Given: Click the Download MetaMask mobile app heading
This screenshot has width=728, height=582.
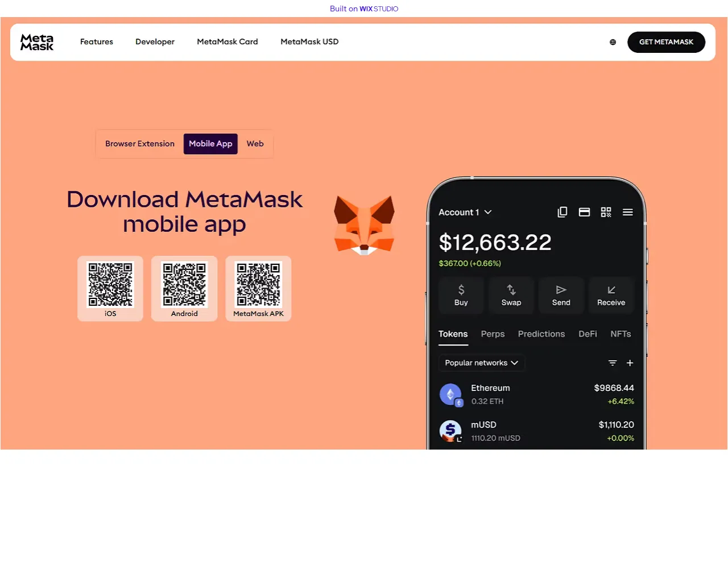Looking at the screenshot, I should (184, 212).
